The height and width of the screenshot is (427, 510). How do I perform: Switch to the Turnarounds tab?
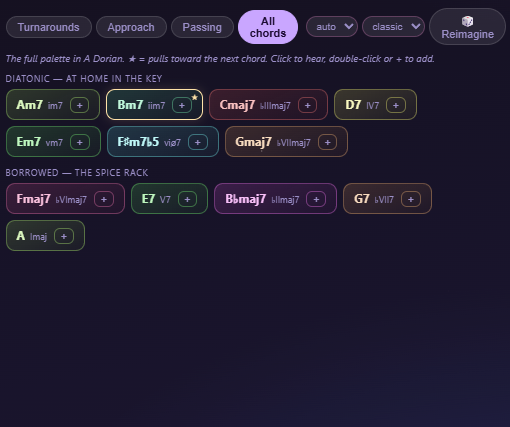(x=49, y=27)
